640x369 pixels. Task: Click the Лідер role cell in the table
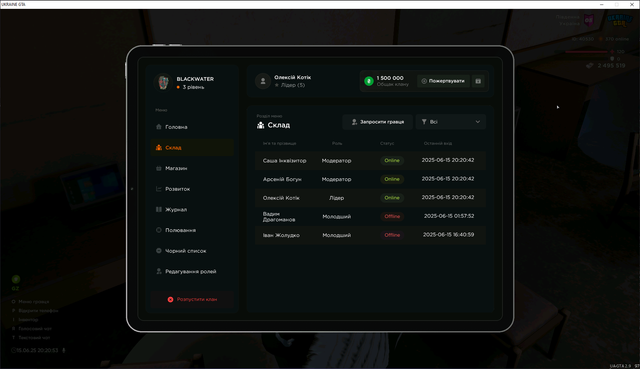[x=336, y=198]
